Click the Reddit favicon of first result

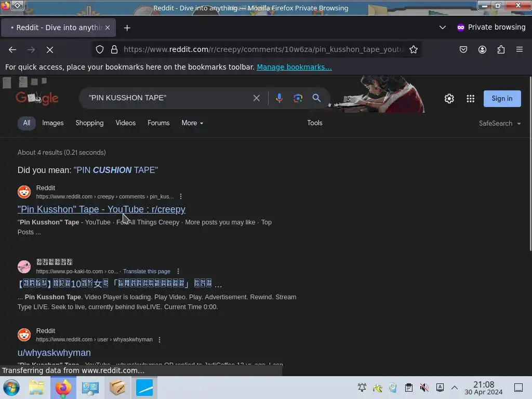[24, 192]
